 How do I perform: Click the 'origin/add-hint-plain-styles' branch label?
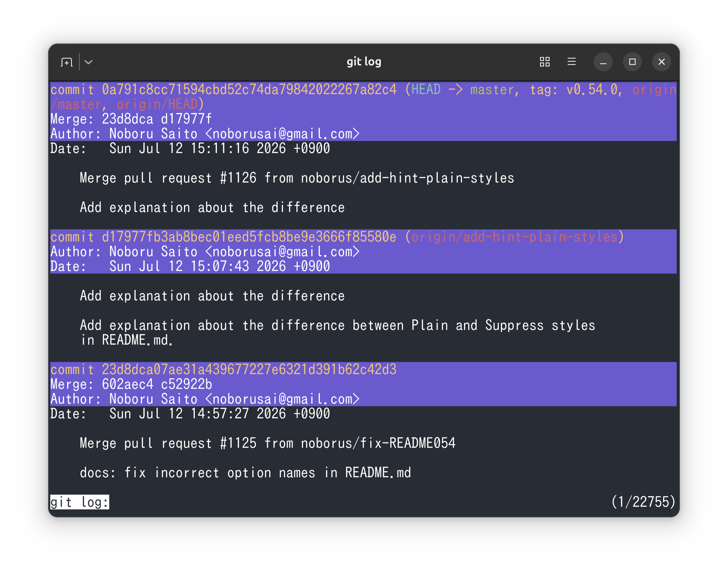pos(514,237)
